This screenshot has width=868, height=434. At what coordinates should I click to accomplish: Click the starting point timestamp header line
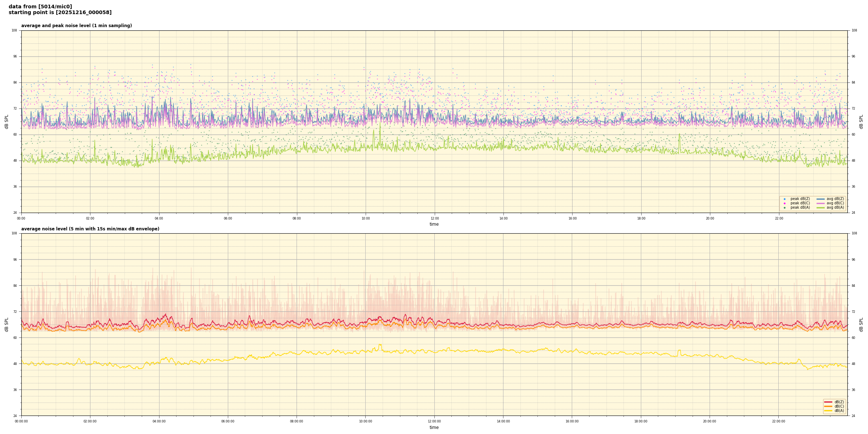60,13
